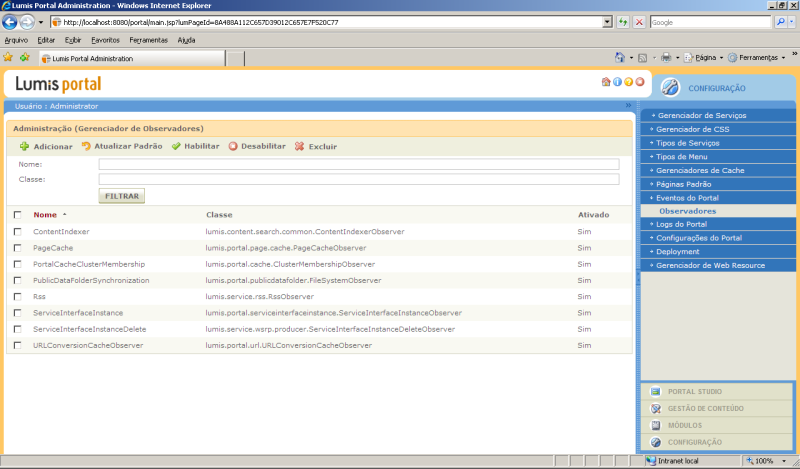Click the Portal Studio icon

[656, 391]
